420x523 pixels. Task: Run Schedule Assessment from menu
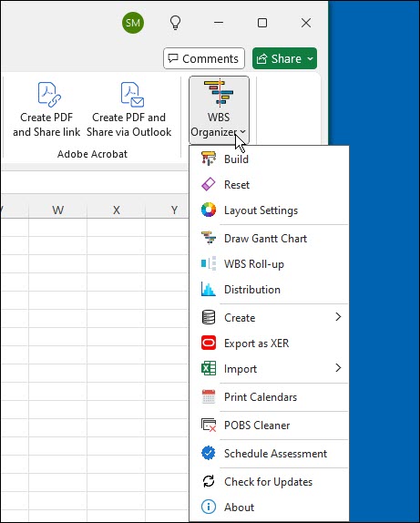tap(269, 453)
